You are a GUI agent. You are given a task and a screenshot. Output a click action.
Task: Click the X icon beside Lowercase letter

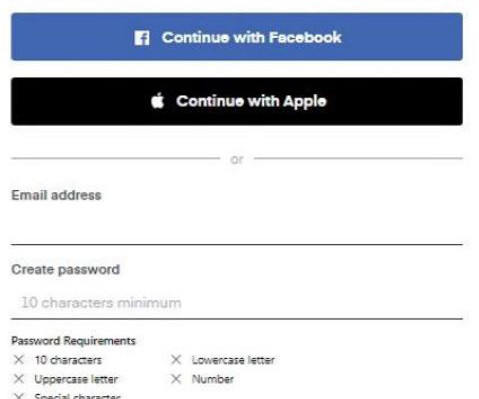[x=176, y=360]
